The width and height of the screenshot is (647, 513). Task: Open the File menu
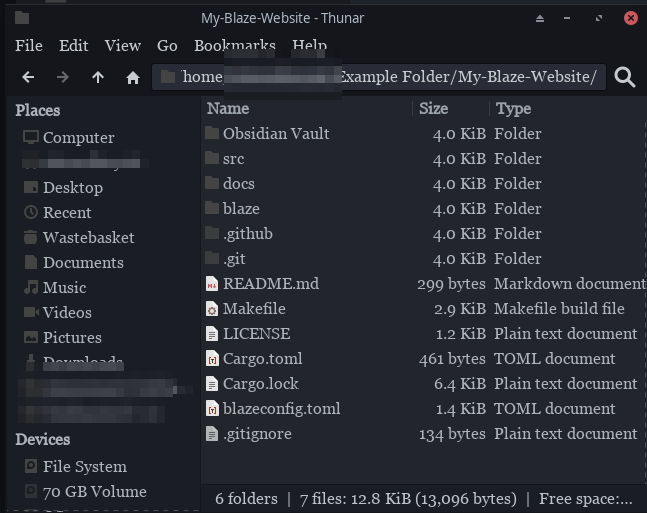(29, 45)
